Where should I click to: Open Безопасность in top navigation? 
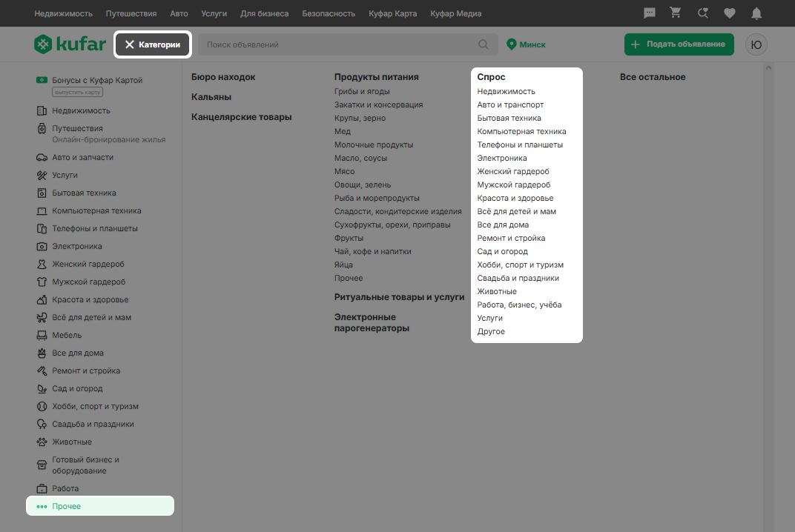329,13
